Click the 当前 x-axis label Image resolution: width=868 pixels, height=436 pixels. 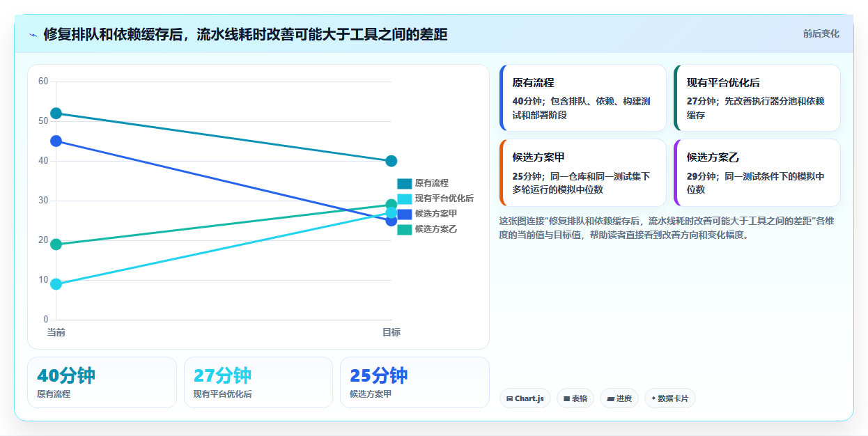[x=56, y=332]
